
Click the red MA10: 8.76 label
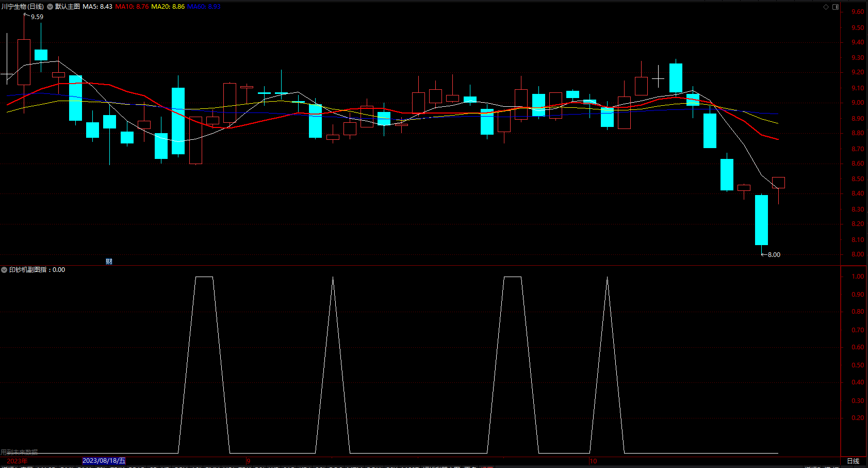[132, 7]
